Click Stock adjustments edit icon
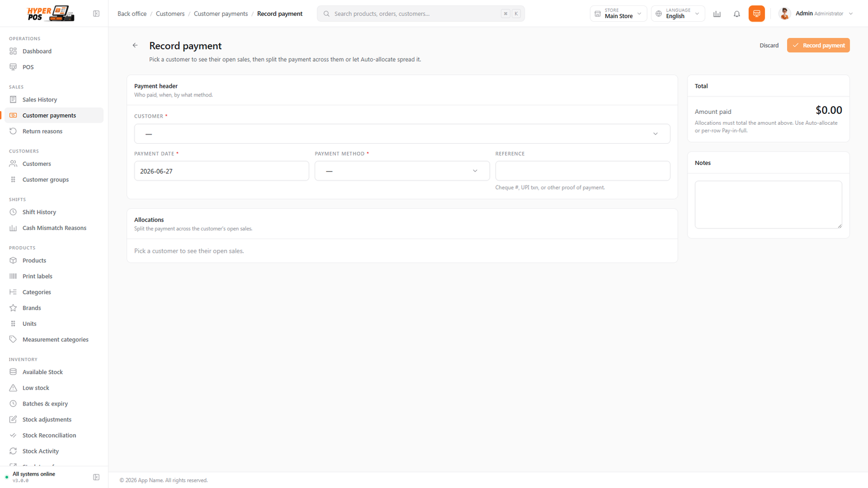This screenshot has width=868, height=488. click(13, 419)
